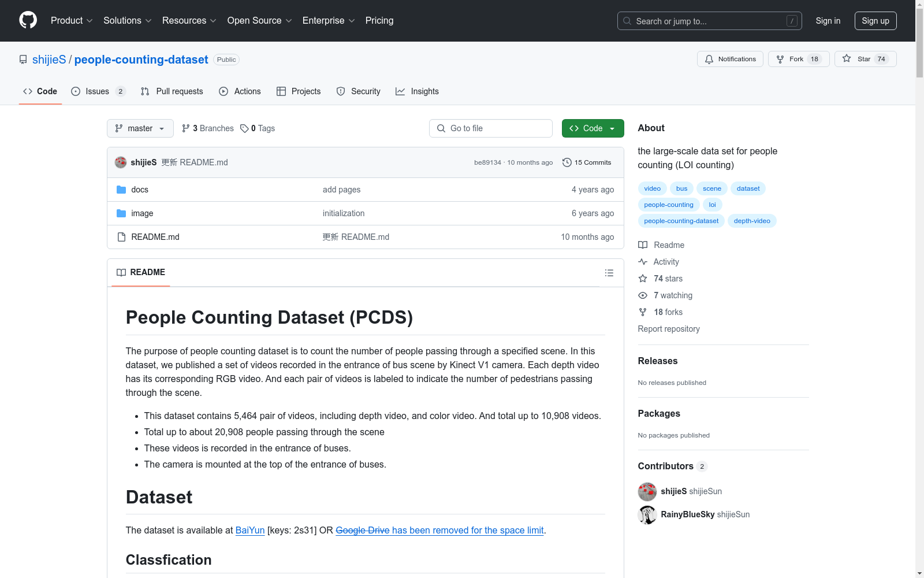This screenshot has width=924, height=578.
Task: Click the scene topic tag
Action: tap(712, 188)
